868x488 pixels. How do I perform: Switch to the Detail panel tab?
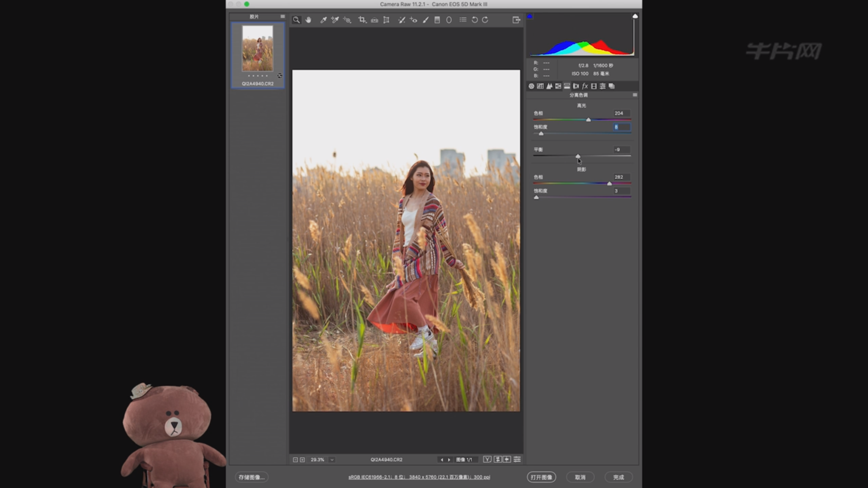tap(549, 86)
